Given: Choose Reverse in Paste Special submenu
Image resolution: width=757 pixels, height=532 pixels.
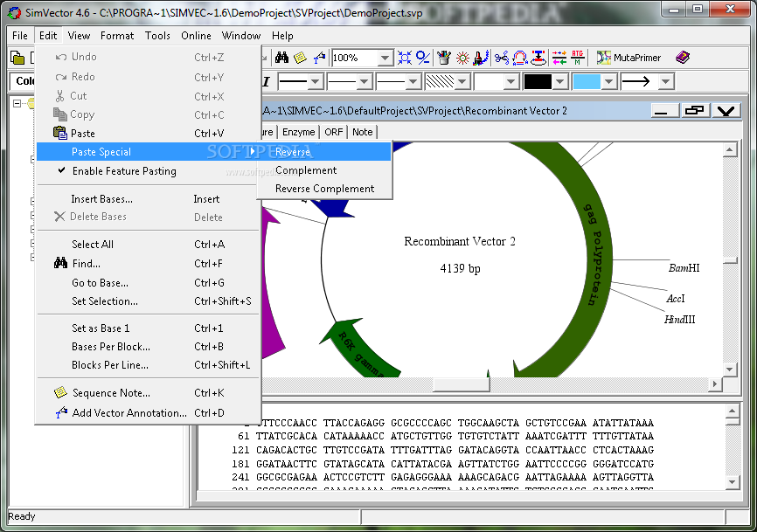Looking at the screenshot, I should (x=325, y=151).
